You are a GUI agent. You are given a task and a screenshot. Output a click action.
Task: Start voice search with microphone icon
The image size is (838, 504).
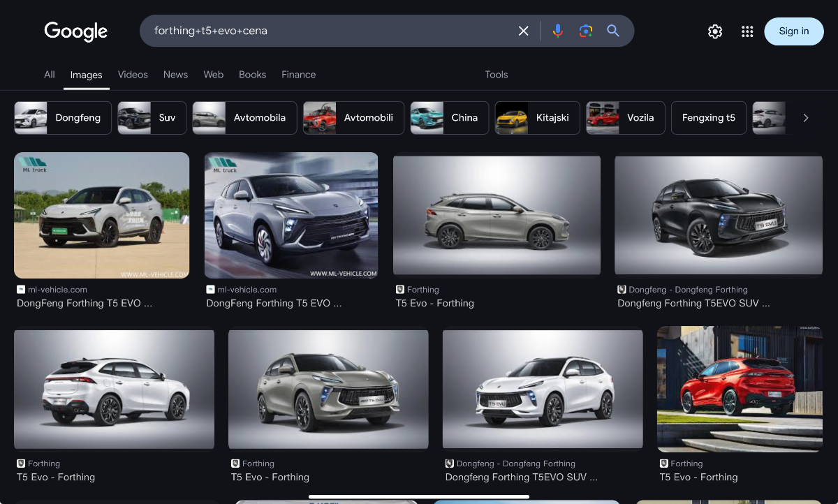click(x=557, y=31)
